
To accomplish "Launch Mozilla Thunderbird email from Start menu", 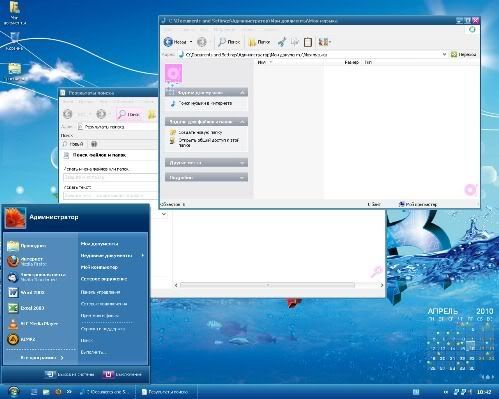I will point(37,277).
